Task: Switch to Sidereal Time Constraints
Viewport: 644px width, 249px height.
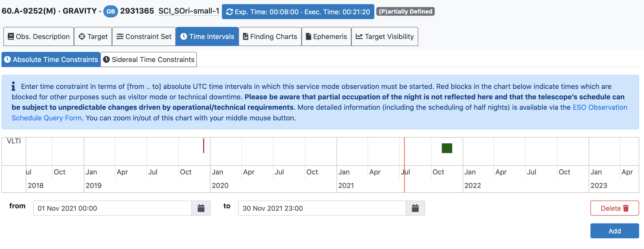Action: pyautogui.click(x=149, y=59)
